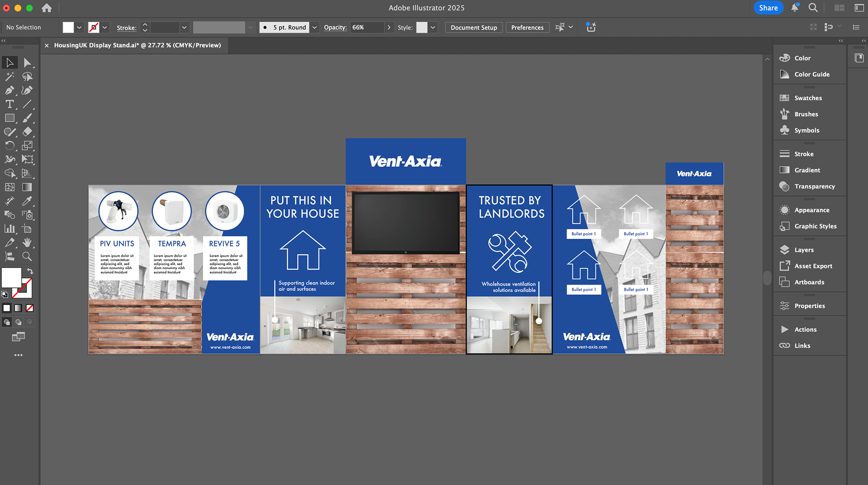Select the Hand tool
The width and height of the screenshot is (868, 485).
pos(27,242)
